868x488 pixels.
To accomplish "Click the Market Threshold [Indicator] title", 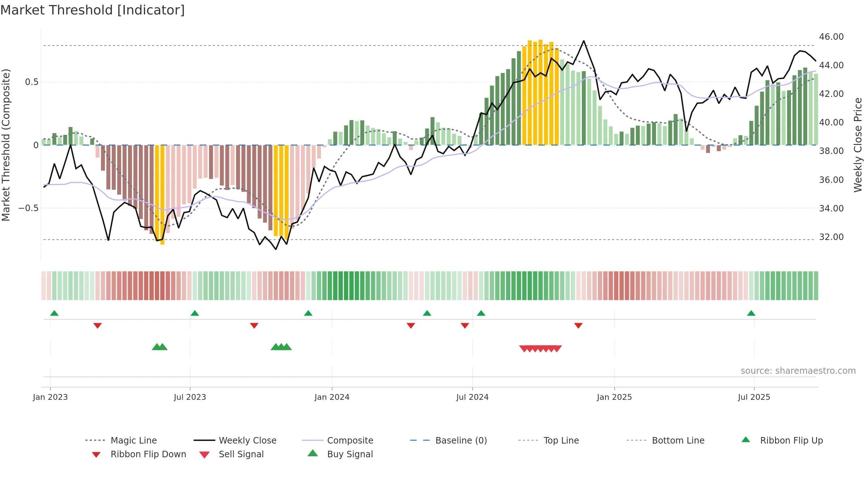I will point(93,10).
